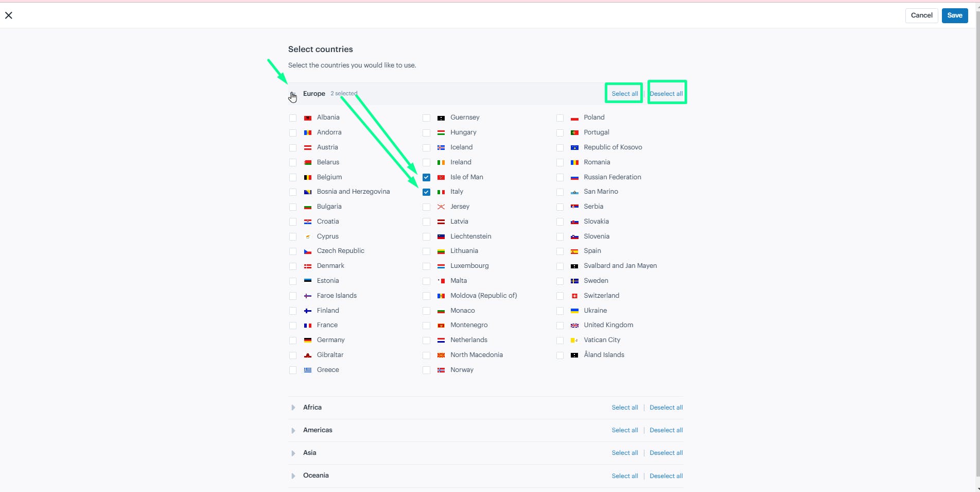Expand the Americas region
This screenshot has height=492, width=980.
click(293, 430)
